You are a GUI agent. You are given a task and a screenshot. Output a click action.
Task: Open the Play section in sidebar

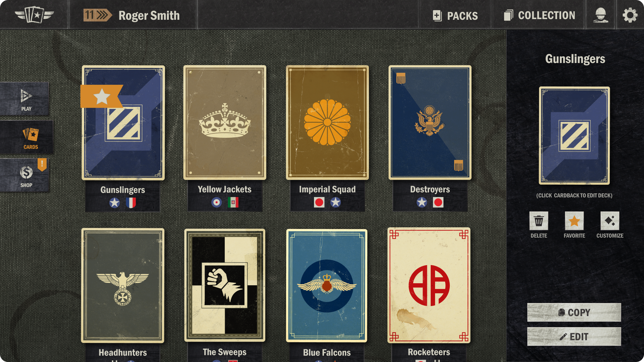point(25,99)
